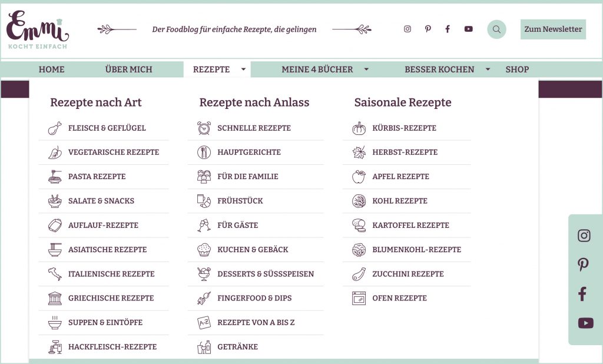603x364 pixels.
Task: Click the pumpkin icon for Kürbis-Rezepte
Action: click(359, 128)
